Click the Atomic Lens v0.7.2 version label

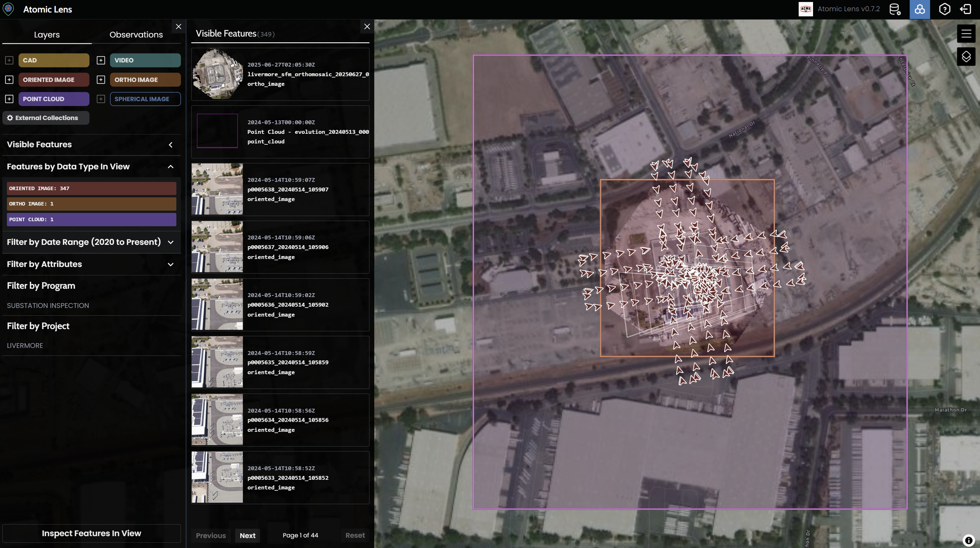[x=849, y=9]
